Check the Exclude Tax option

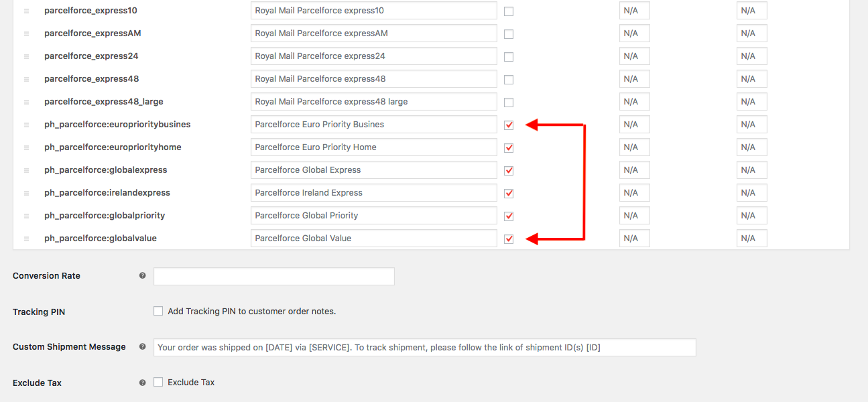click(x=158, y=382)
